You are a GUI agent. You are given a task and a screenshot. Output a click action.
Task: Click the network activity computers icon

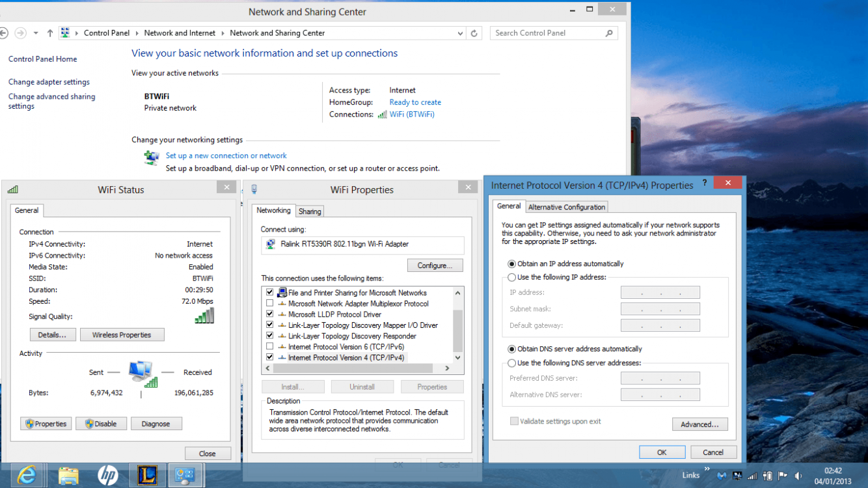click(x=142, y=374)
